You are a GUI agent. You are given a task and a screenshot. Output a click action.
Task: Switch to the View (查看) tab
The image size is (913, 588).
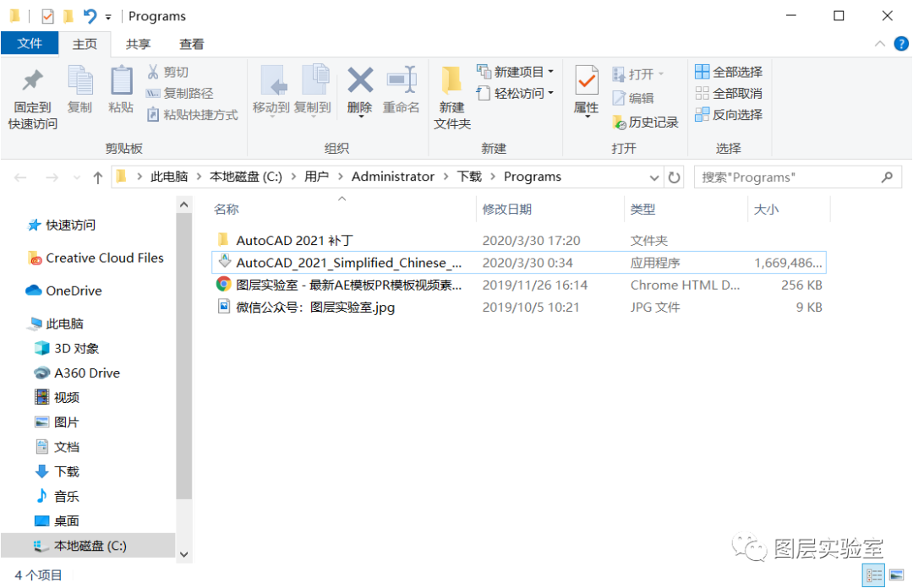tap(192, 44)
